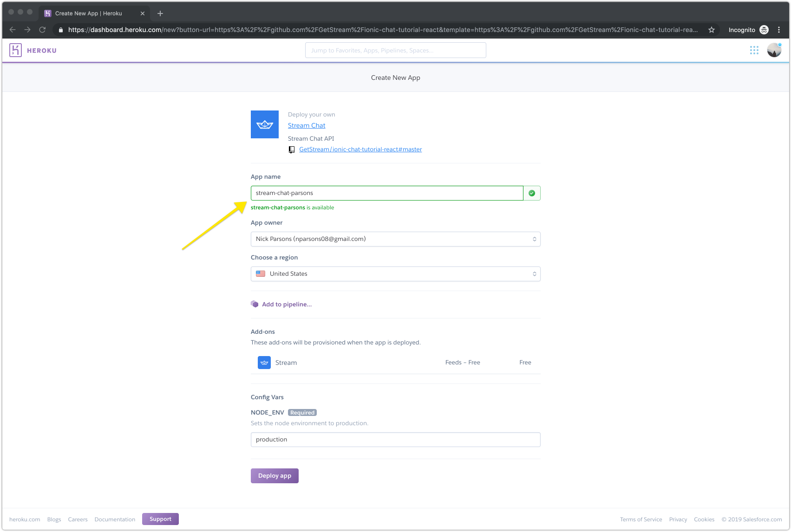The width and height of the screenshot is (791, 532).
Task: Click the GitHub repository book icon
Action: 292,149
